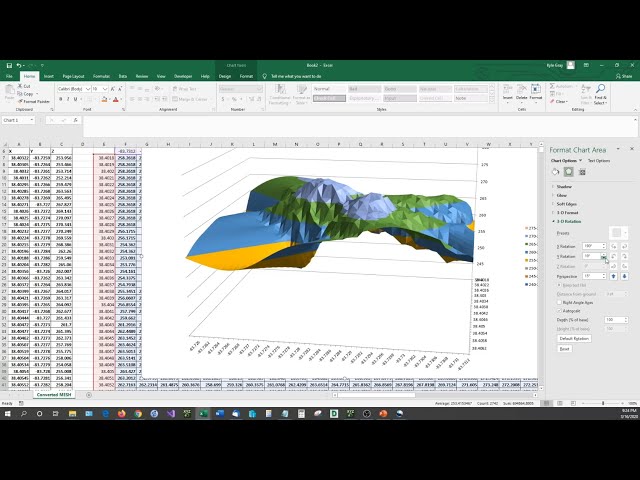Screen dimensions: 640x480
Task: Expand the Shadow section
Action: point(564,187)
